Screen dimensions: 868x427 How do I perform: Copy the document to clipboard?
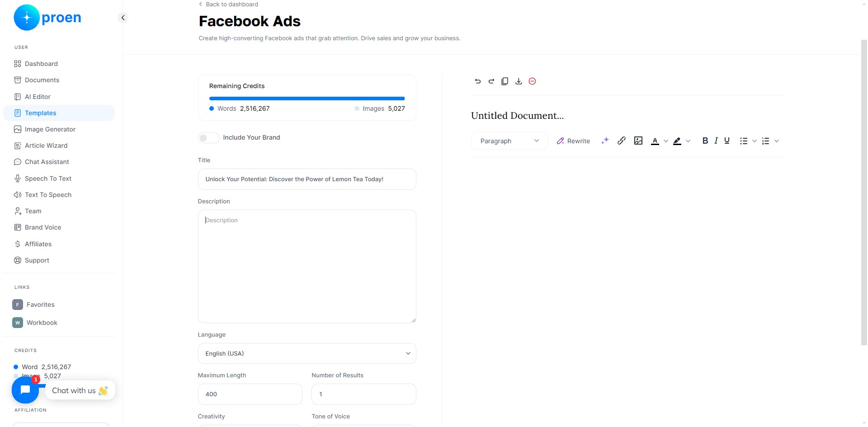click(505, 81)
